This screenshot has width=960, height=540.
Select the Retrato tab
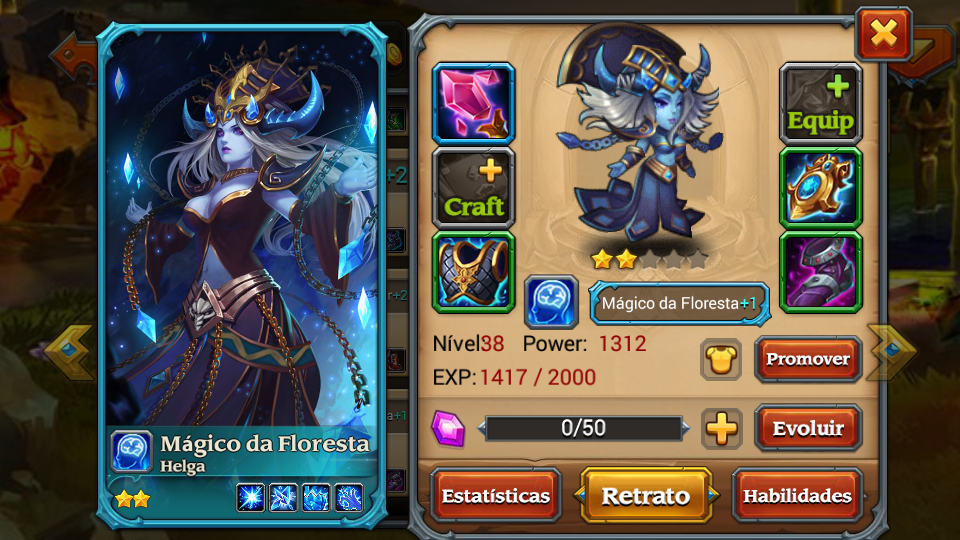click(646, 495)
